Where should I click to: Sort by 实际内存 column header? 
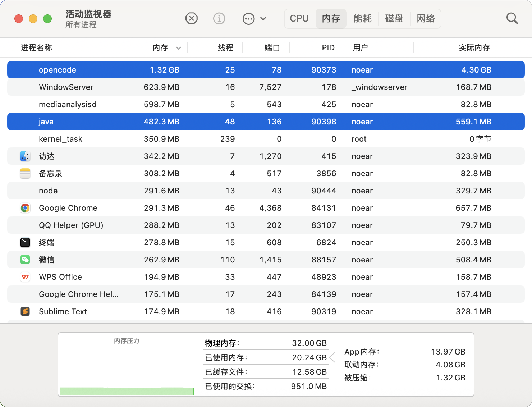click(474, 48)
